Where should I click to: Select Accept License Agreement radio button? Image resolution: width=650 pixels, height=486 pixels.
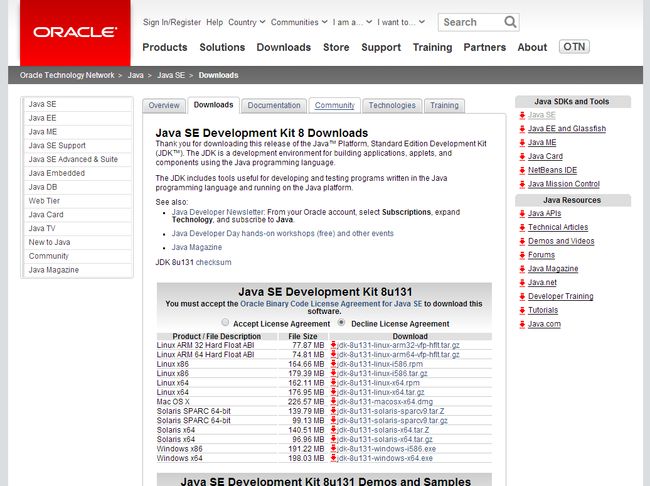[x=225, y=322]
